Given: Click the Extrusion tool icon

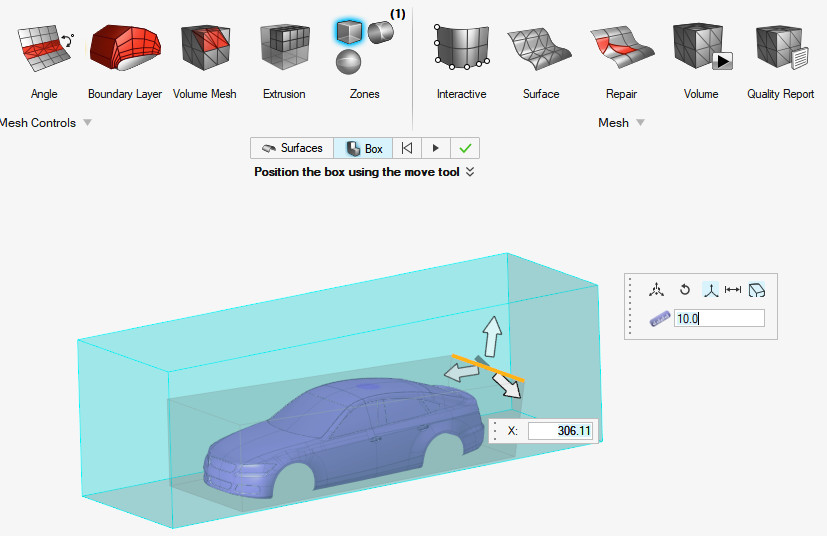Looking at the screenshot, I should click(x=284, y=50).
